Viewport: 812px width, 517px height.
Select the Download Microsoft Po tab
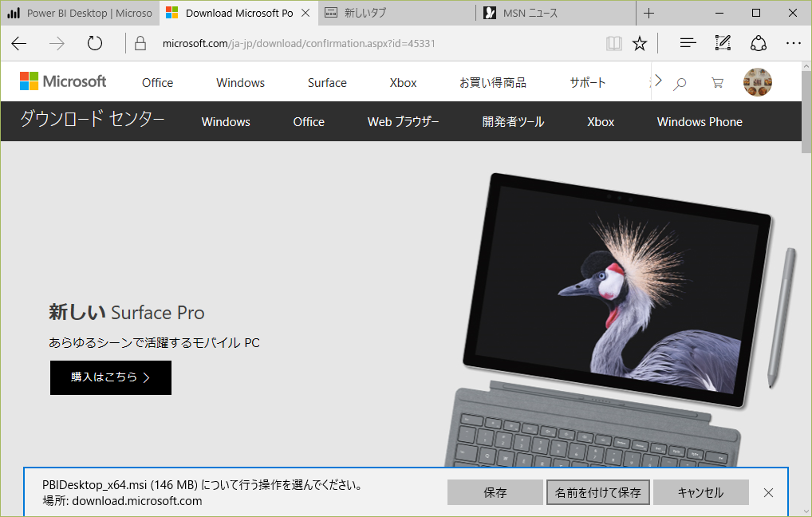pyautogui.click(x=238, y=13)
